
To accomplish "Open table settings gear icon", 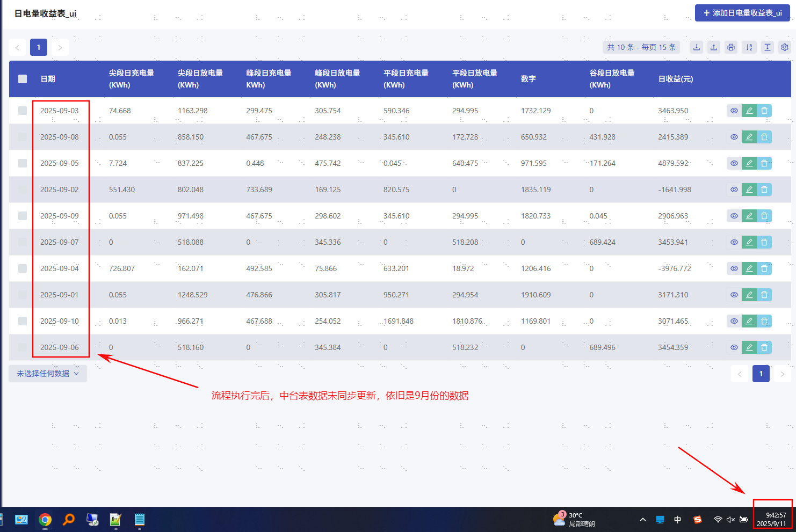I will (785, 47).
